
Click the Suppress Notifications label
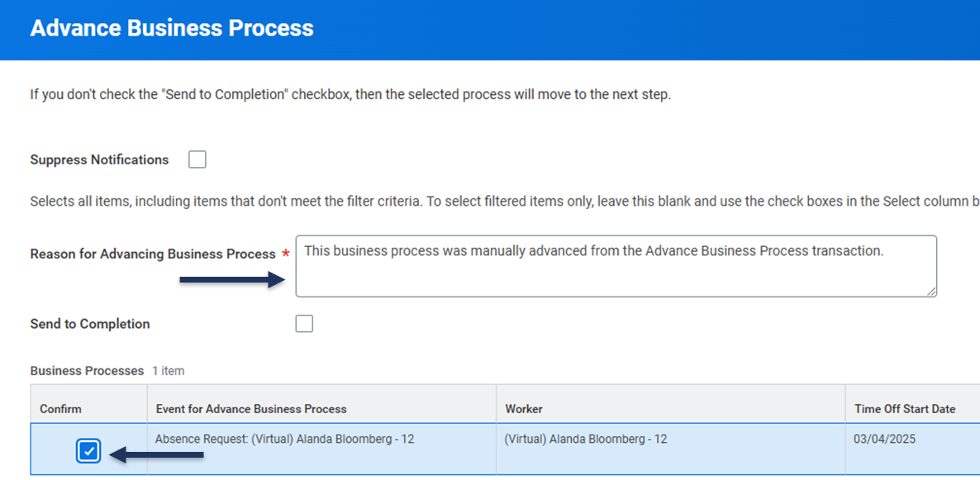click(x=99, y=159)
